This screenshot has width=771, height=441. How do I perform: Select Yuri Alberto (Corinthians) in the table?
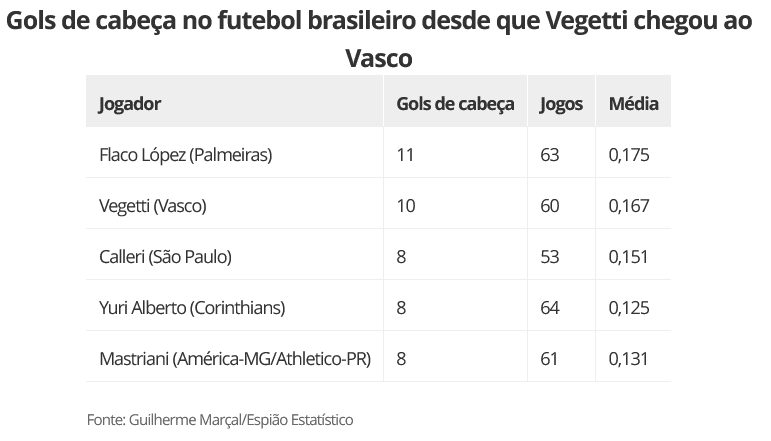point(192,308)
